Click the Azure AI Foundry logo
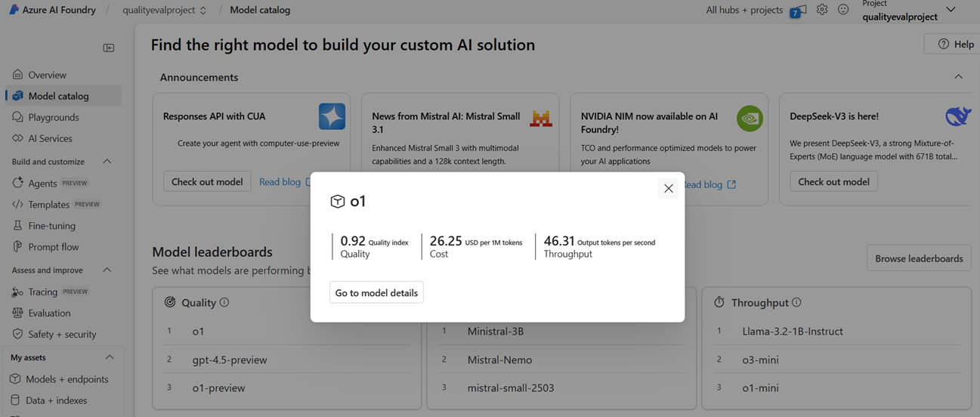This screenshot has height=417, width=980. [x=14, y=10]
